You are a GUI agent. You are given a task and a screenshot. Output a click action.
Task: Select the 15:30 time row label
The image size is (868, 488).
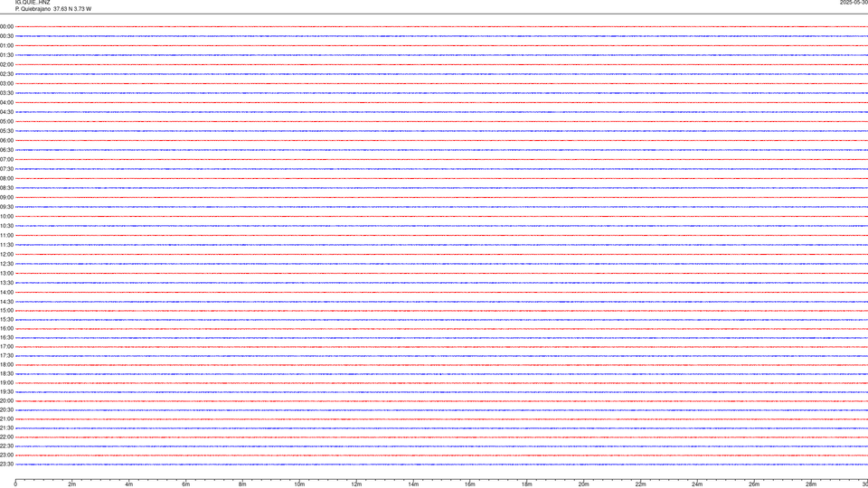click(6, 319)
